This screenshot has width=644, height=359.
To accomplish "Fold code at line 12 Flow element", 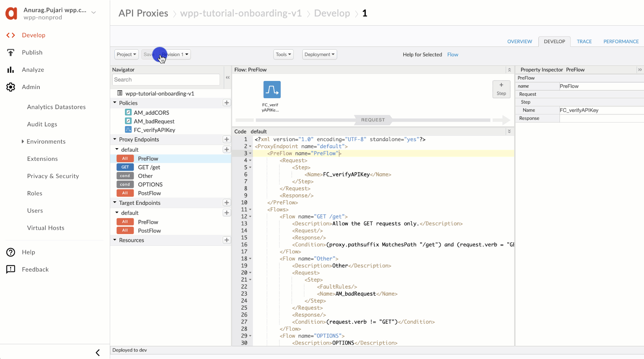I will pos(250,217).
